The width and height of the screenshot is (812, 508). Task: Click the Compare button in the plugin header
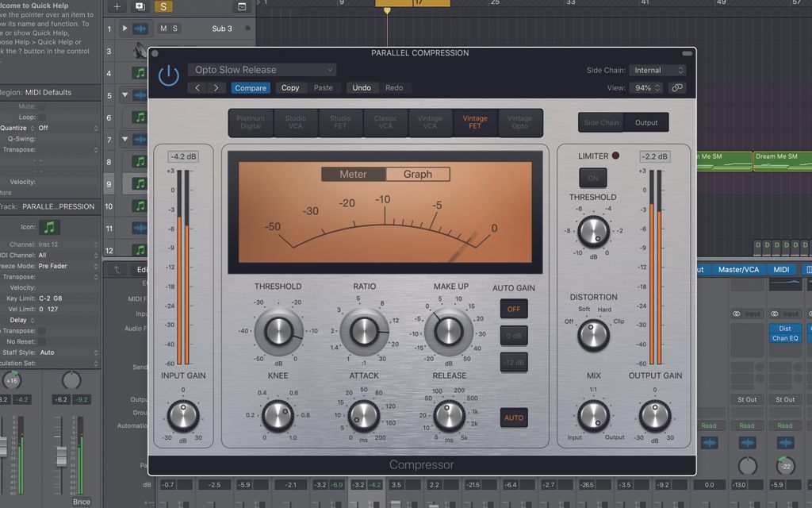[250, 88]
